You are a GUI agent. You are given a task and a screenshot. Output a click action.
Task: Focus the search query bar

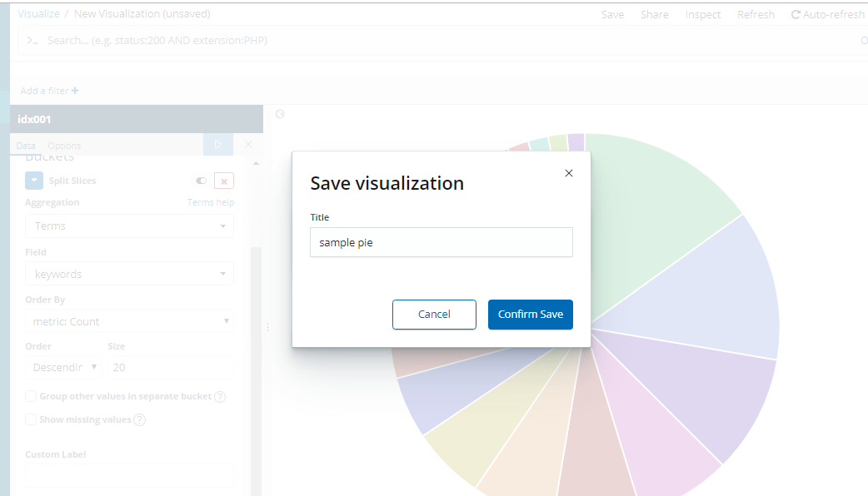pyautogui.click(x=443, y=41)
